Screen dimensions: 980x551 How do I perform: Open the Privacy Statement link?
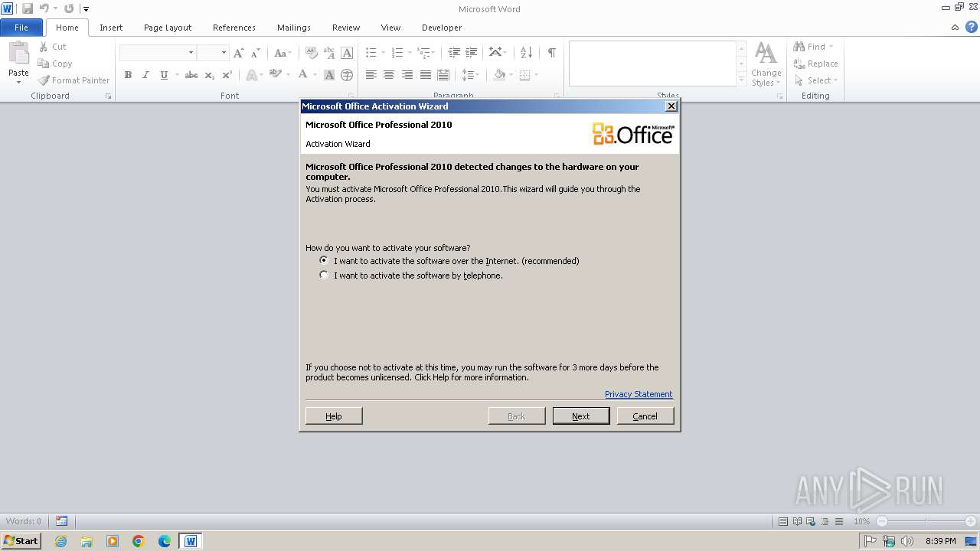tap(639, 394)
